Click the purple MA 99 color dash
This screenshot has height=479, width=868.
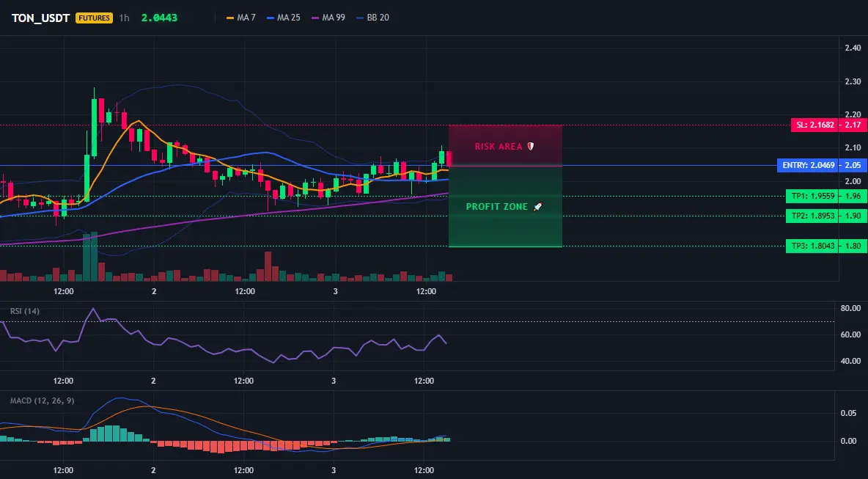[315, 18]
